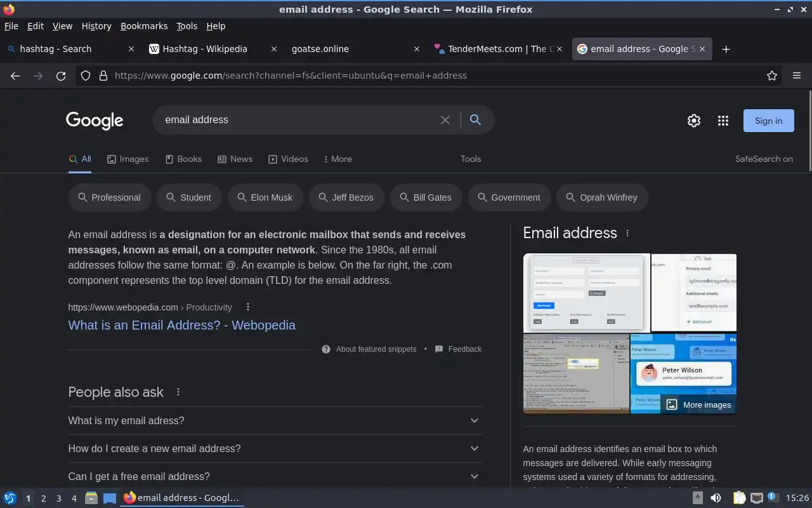Open Email address panel options menu
This screenshot has height=508, width=812.
coord(627,233)
